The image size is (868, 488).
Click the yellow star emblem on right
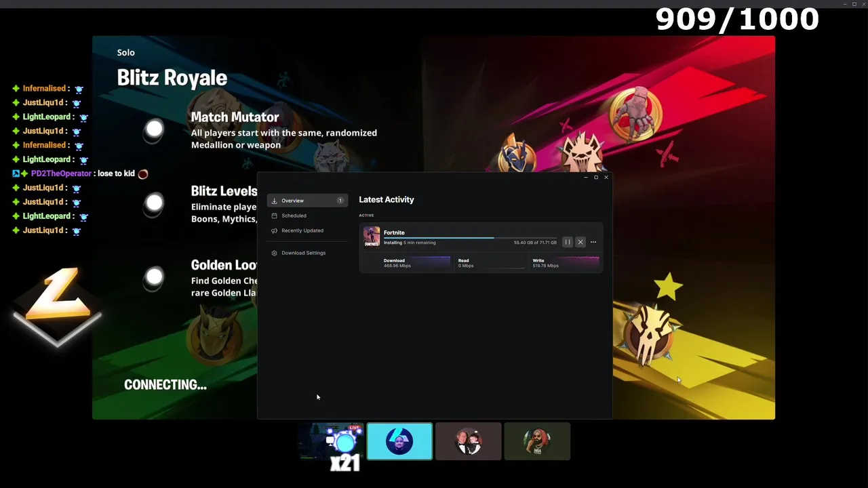669,286
